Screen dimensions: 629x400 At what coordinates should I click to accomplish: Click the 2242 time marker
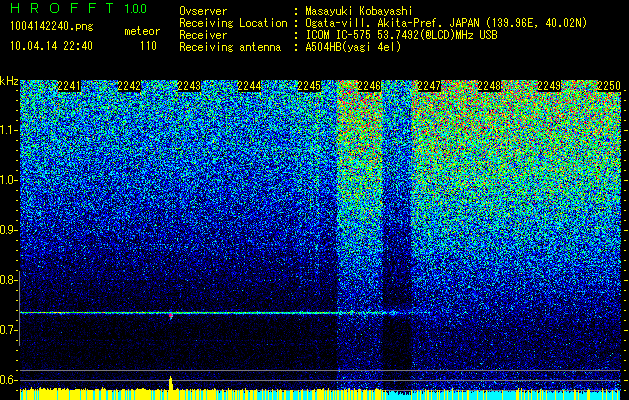point(129,86)
